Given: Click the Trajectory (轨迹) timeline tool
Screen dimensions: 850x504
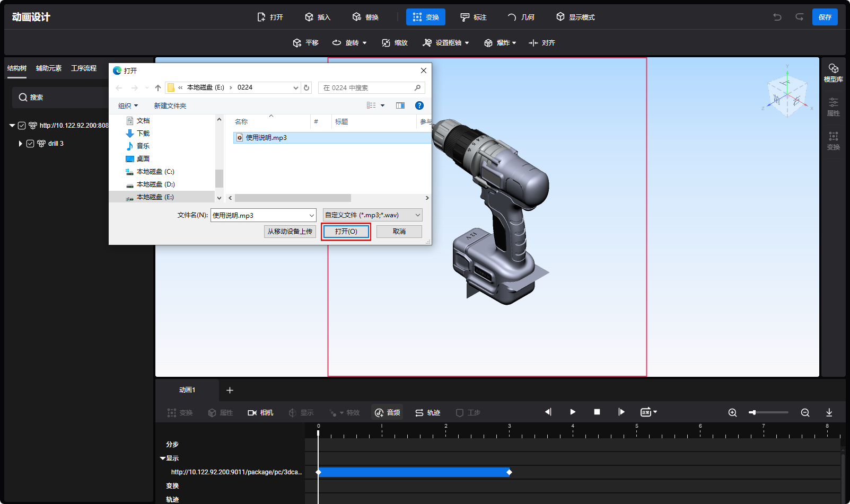Looking at the screenshot, I should pos(427,412).
